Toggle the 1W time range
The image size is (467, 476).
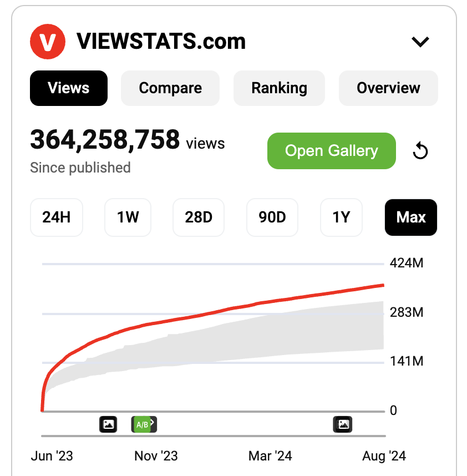point(128,217)
